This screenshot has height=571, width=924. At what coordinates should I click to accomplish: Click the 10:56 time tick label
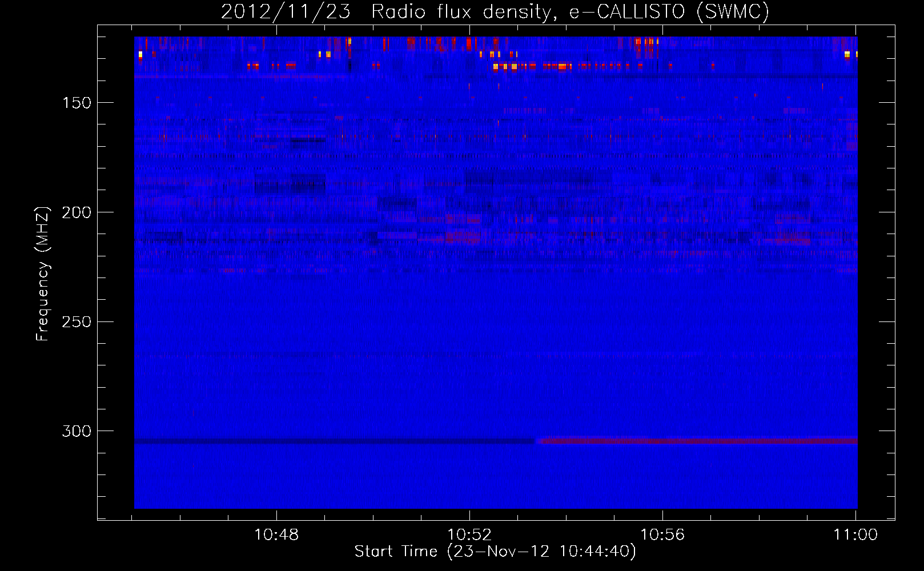pos(662,535)
